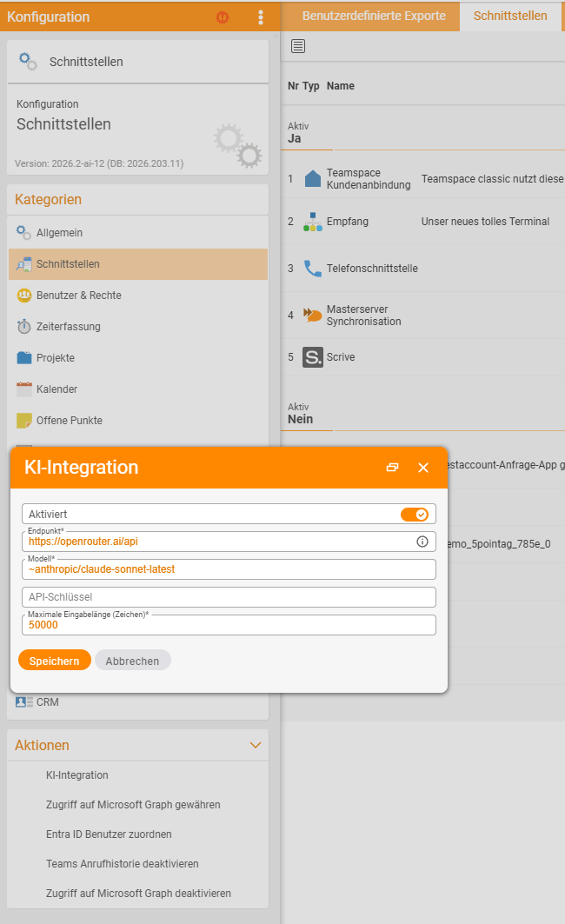
Task: Click the list view icon below tabs
Action: click(298, 46)
